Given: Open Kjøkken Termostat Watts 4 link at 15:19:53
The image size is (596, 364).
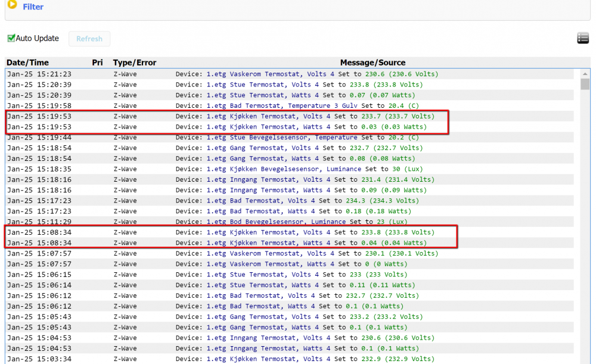Looking at the screenshot, I should click(x=268, y=127).
